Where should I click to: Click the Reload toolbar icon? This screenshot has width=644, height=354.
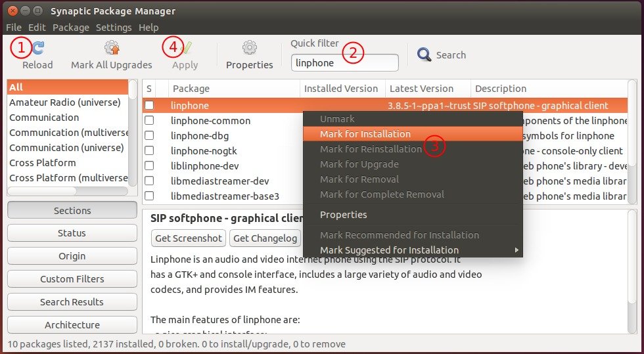38,48
